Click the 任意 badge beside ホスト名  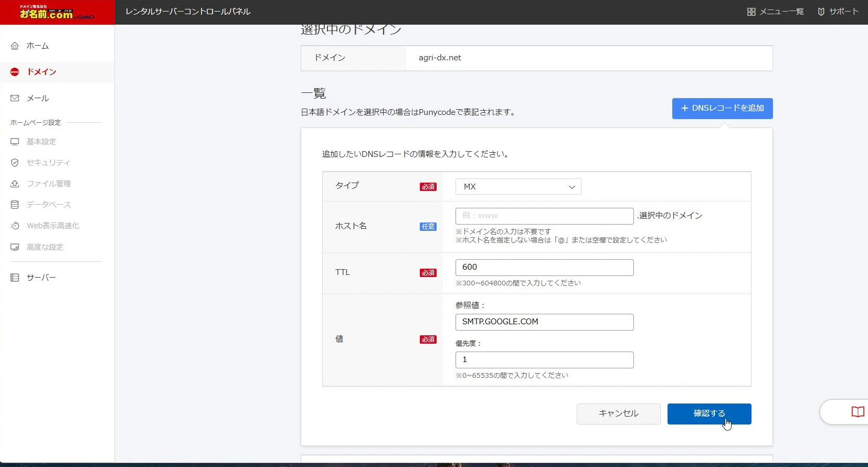click(428, 227)
